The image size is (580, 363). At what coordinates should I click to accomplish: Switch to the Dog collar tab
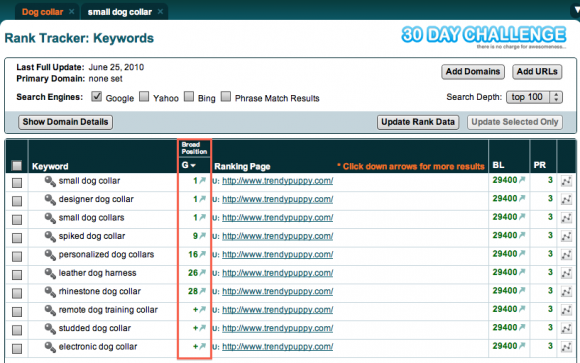click(42, 12)
